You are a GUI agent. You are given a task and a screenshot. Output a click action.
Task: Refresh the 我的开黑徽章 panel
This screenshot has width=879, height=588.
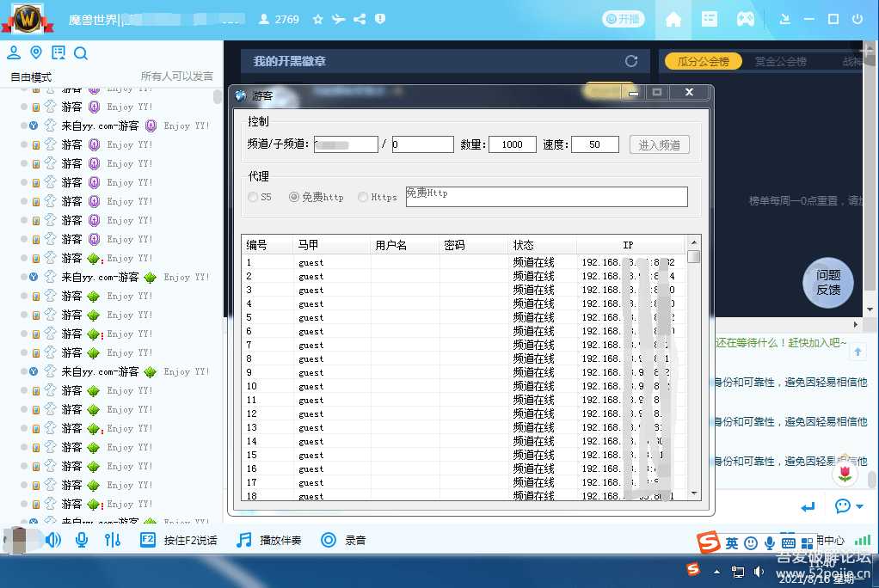point(632,61)
